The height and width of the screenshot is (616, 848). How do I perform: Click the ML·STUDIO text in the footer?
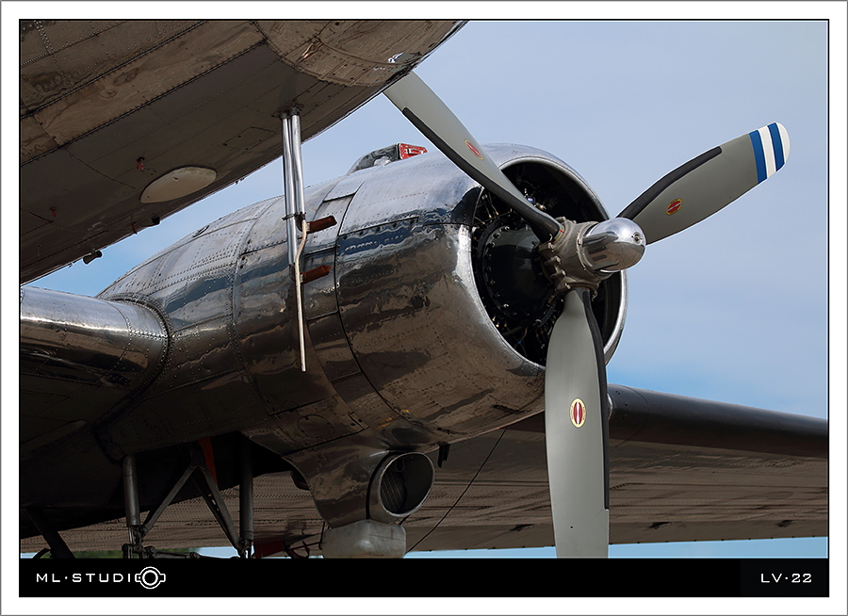(87, 578)
